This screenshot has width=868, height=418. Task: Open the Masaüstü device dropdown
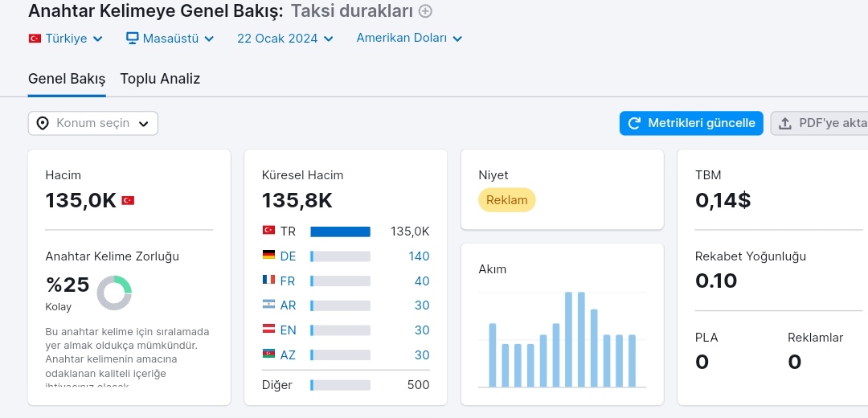click(x=170, y=39)
